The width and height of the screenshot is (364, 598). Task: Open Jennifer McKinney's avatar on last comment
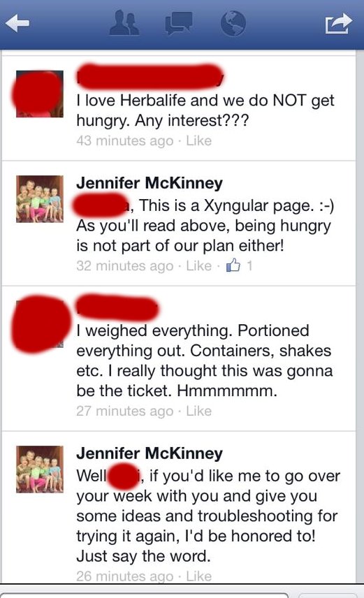click(40, 469)
